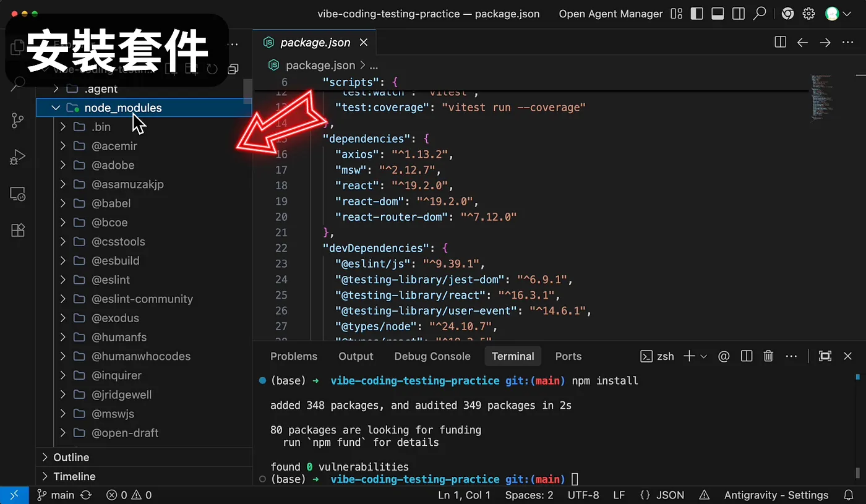This screenshot has width=866, height=504.
Task: Switch to the Debug Console tab
Action: coord(432,356)
